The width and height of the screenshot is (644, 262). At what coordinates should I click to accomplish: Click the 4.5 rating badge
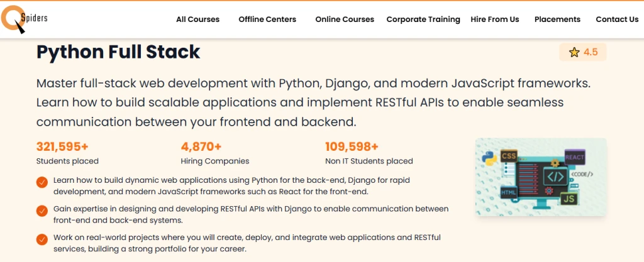point(583,52)
